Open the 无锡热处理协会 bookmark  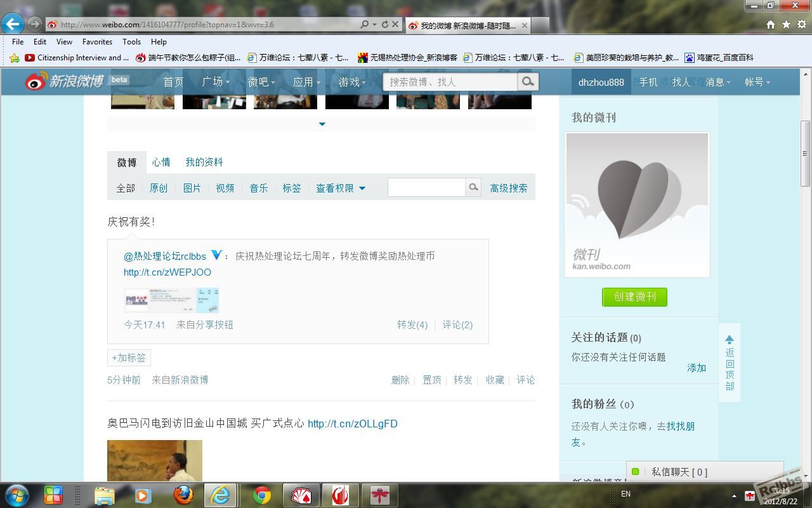pyautogui.click(x=408, y=58)
